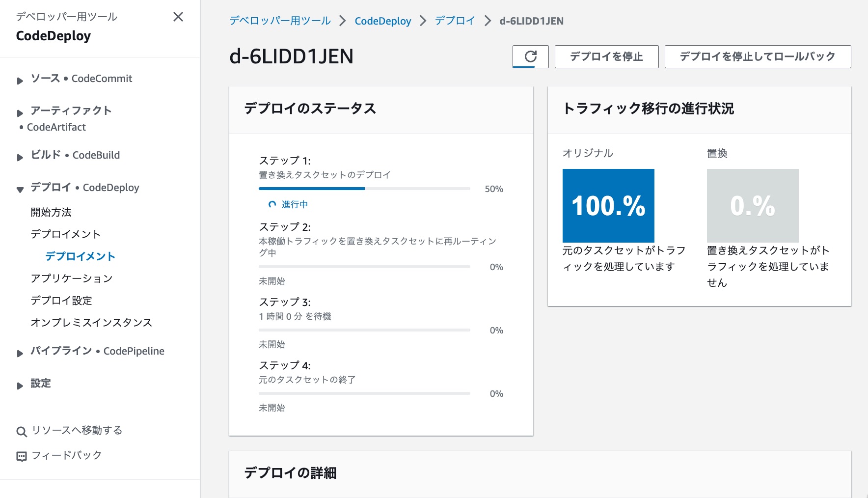Select the highlighted デプロイメント sub-item
Image resolution: width=868 pixels, height=498 pixels.
(x=80, y=256)
